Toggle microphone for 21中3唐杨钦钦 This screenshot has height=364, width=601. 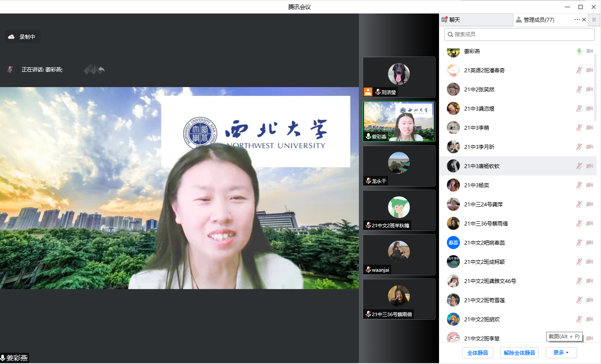click(x=579, y=166)
